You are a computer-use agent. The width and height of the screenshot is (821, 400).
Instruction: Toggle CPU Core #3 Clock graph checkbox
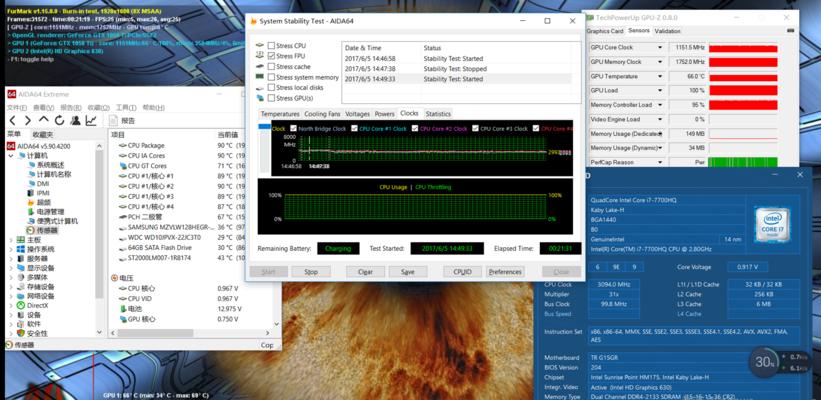pos(475,128)
